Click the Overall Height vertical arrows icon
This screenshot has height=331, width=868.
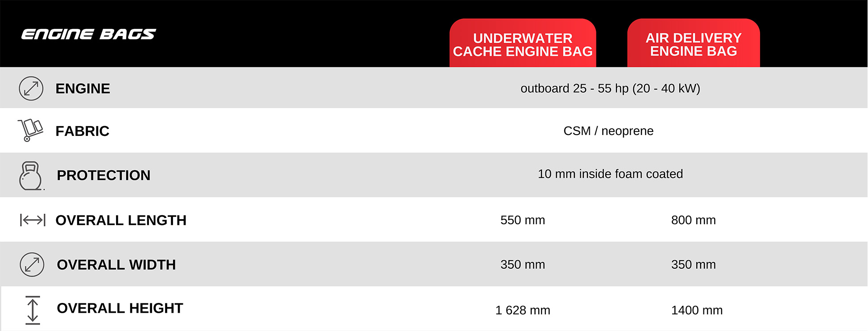pos(33,310)
